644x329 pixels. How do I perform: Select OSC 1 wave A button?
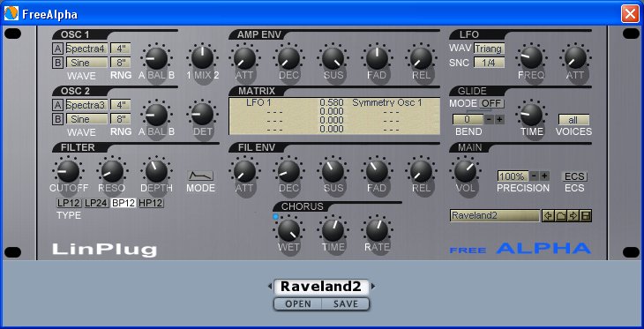[58, 49]
